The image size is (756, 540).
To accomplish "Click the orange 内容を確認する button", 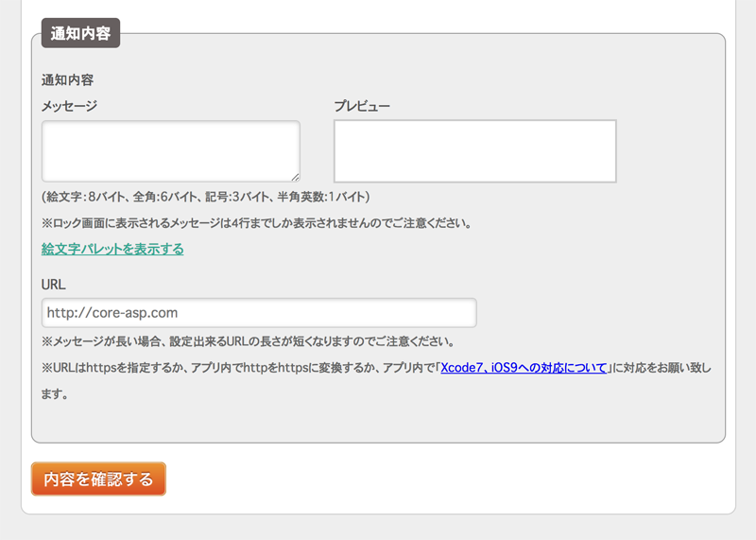I will pos(98,479).
